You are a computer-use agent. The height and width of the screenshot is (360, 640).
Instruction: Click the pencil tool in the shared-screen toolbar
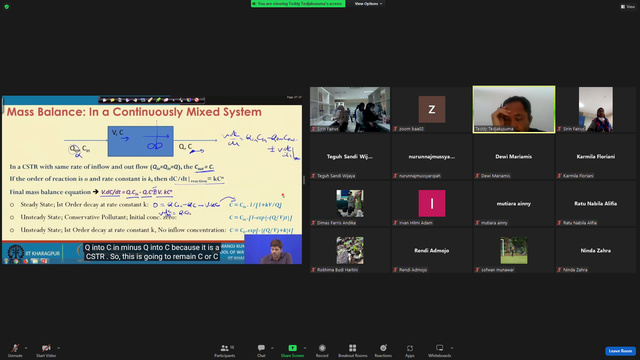pos(150,100)
